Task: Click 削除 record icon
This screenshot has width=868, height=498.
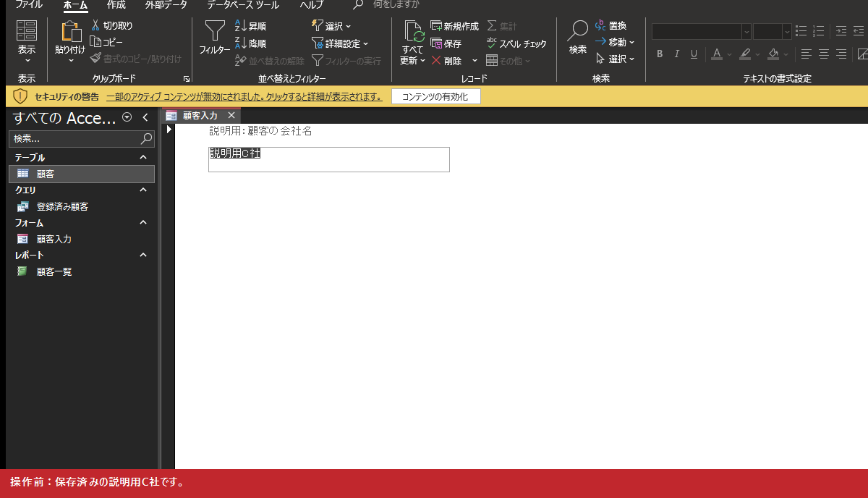Action: point(436,61)
